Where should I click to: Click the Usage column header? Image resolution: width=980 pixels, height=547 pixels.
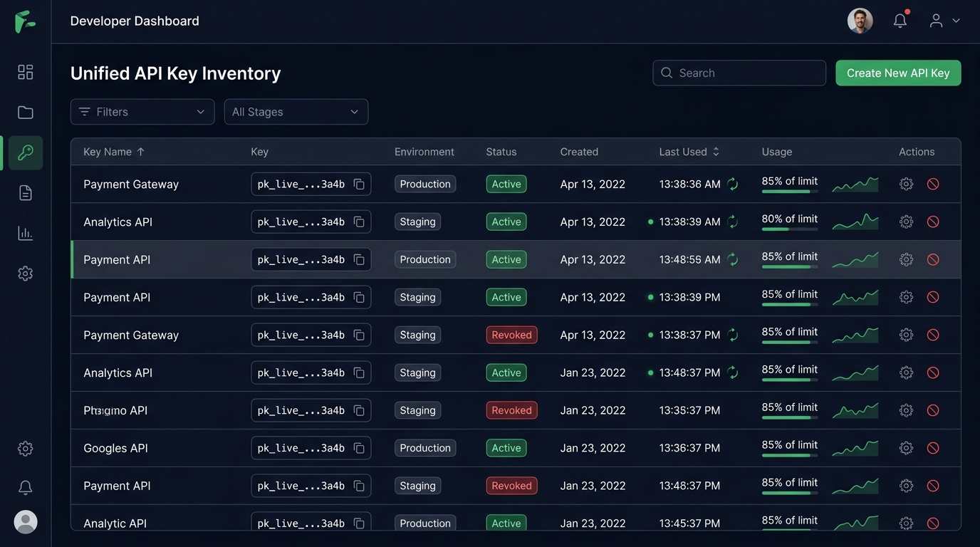point(777,152)
